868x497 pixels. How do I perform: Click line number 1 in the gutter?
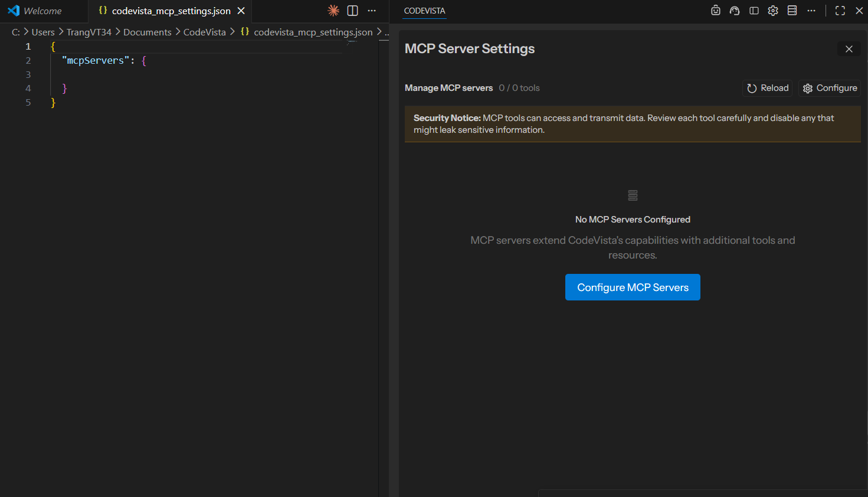28,46
